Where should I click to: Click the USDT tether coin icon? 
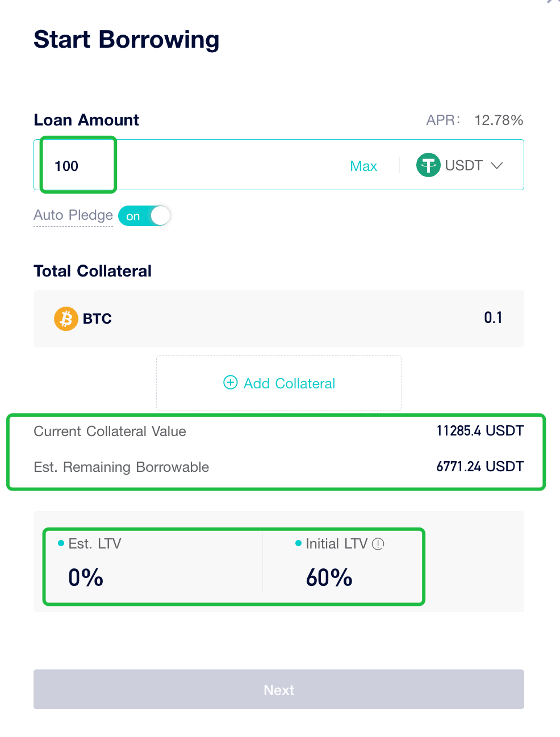pos(429,165)
